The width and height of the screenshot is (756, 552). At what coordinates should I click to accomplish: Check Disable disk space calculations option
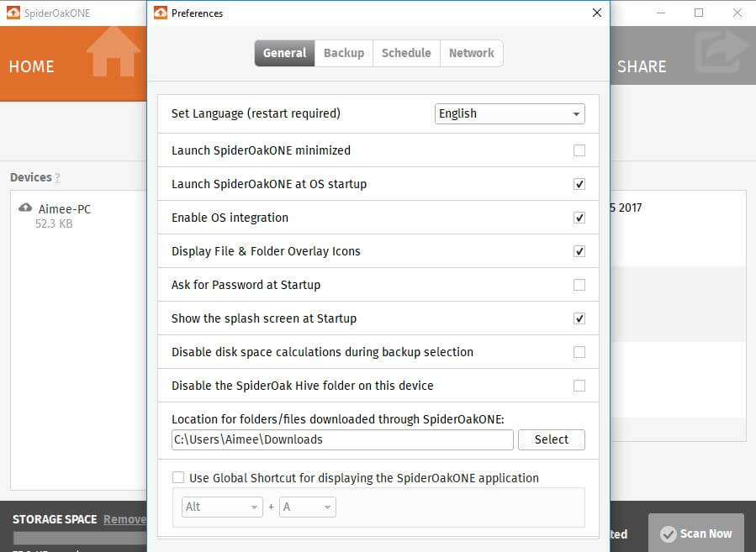coord(579,352)
